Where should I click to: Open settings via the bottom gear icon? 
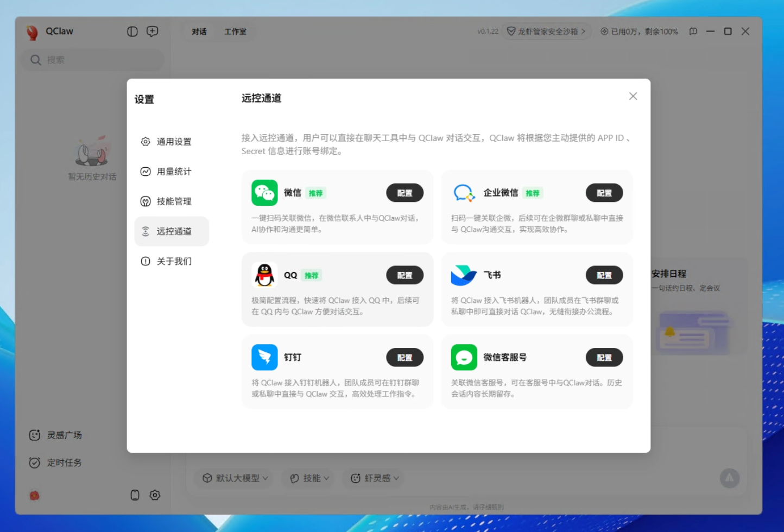[x=155, y=495]
